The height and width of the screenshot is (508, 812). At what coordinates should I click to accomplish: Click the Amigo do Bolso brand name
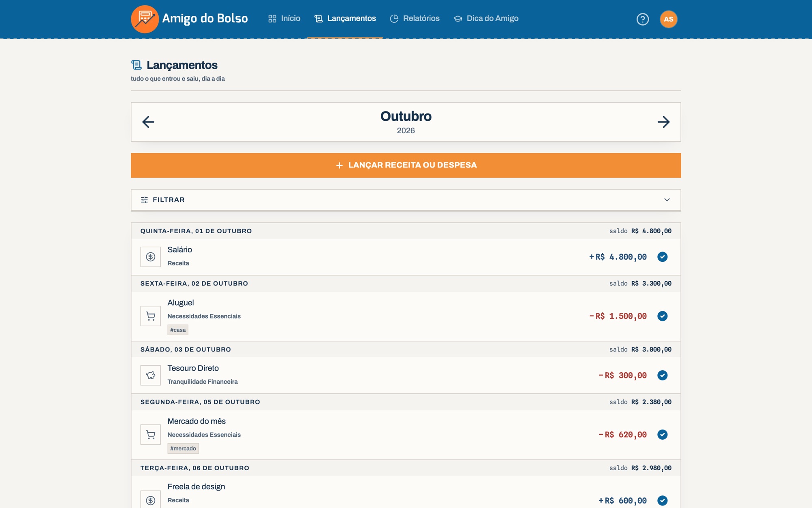(x=205, y=19)
